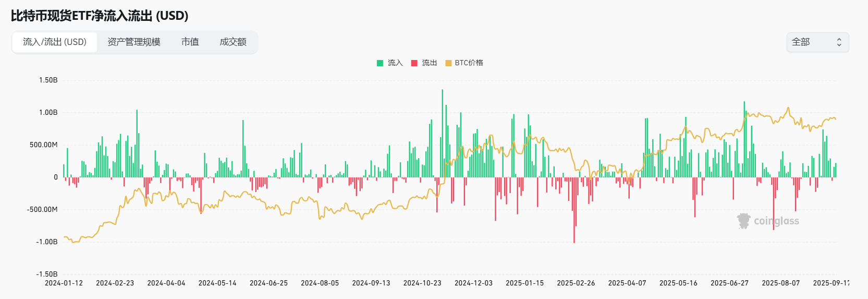
Task: Click the 2024-01-12 x-axis date label
Action: point(64,283)
